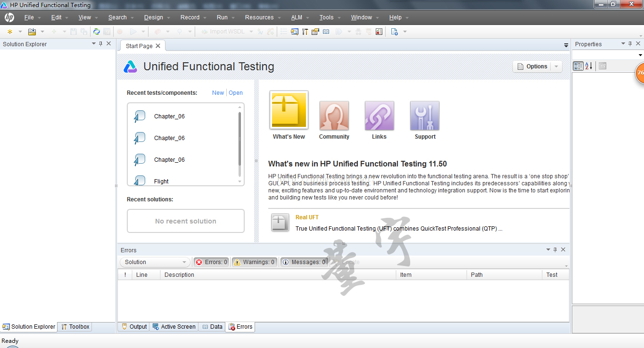Click the document help icon in toolbar
Viewport: 644px width, 348px height.
click(395, 32)
